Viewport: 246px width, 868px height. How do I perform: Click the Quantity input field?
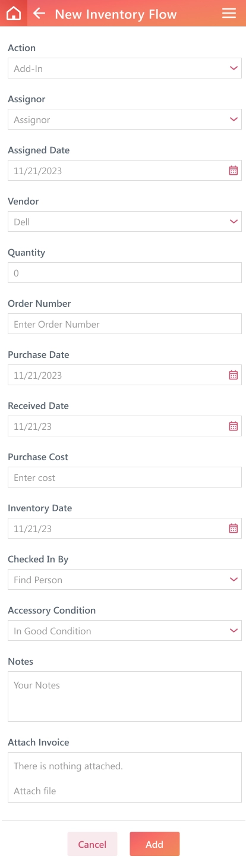[125, 273]
